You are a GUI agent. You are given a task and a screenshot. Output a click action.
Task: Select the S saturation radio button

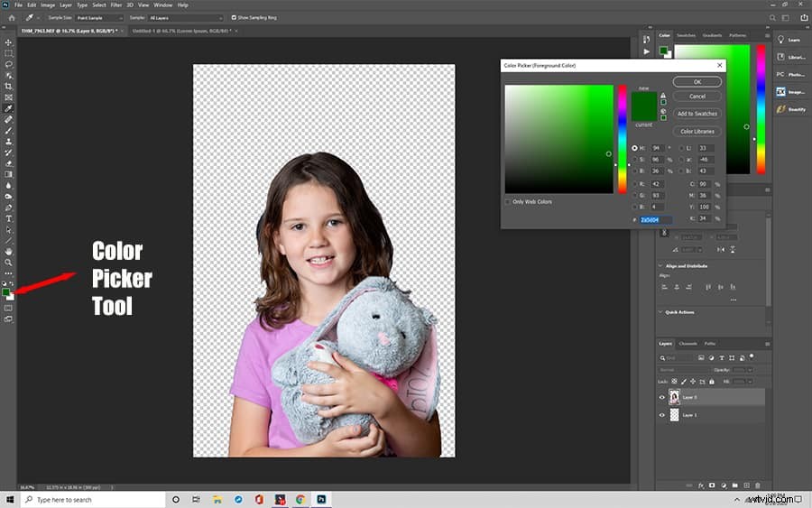(x=634, y=160)
